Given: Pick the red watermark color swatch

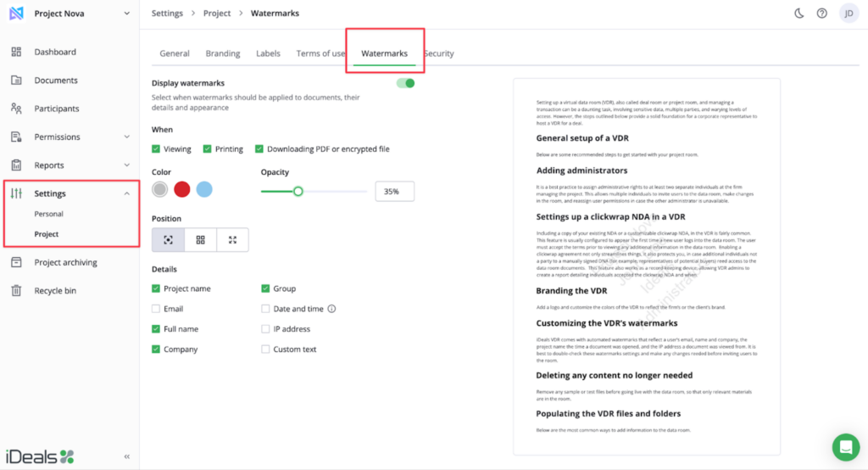Looking at the screenshot, I should tap(181, 190).
